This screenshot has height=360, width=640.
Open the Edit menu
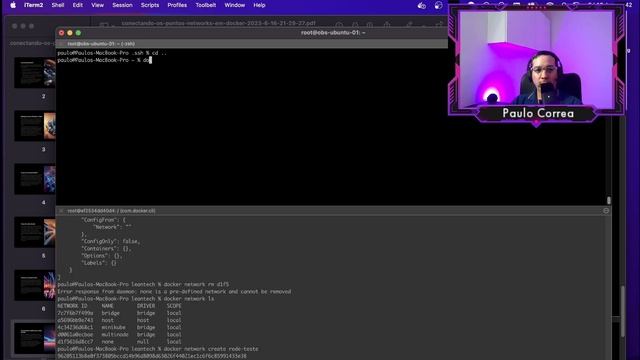78,5
